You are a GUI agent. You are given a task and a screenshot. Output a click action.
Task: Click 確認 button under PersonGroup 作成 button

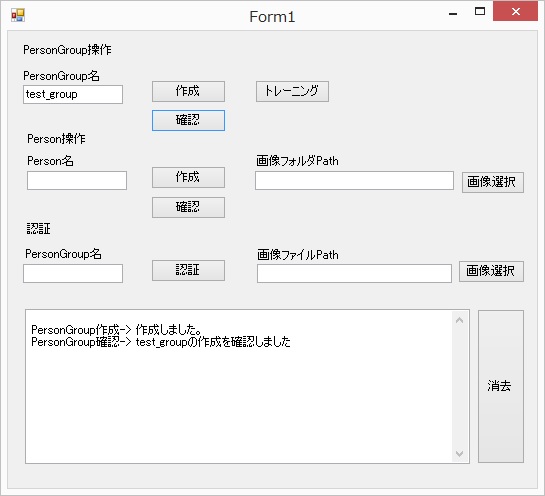pyautogui.click(x=188, y=121)
